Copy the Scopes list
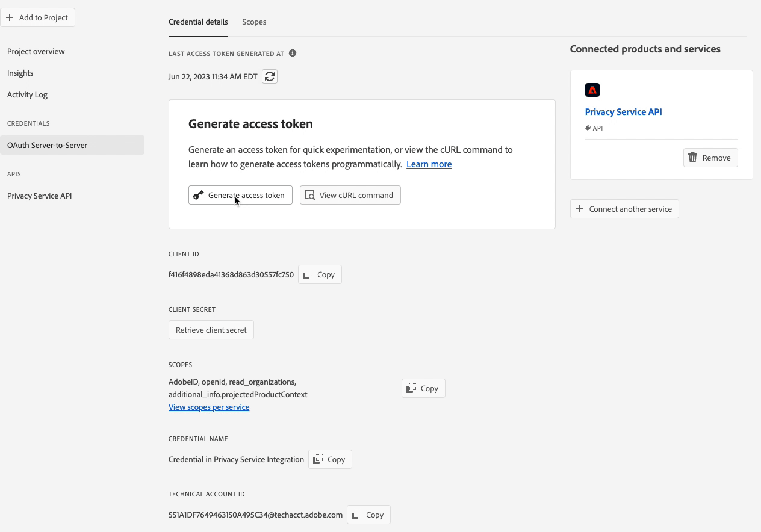Screen dimensions: 761x532 [423, 388]
